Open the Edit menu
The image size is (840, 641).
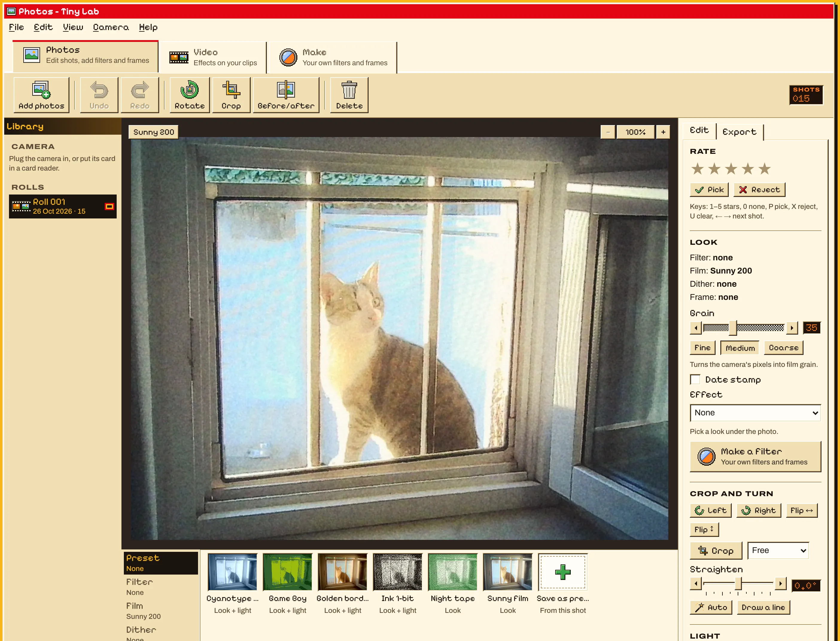tap(43, 27)
